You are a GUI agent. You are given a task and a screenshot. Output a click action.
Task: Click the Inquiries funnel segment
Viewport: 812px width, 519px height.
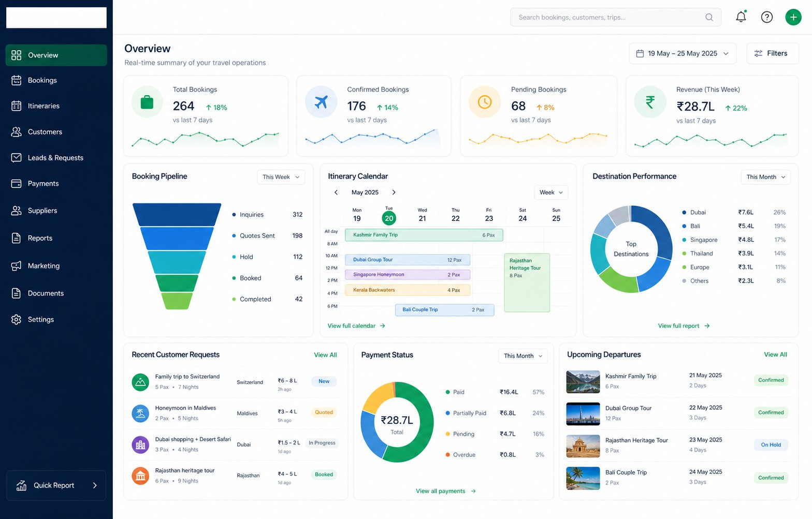177,214
